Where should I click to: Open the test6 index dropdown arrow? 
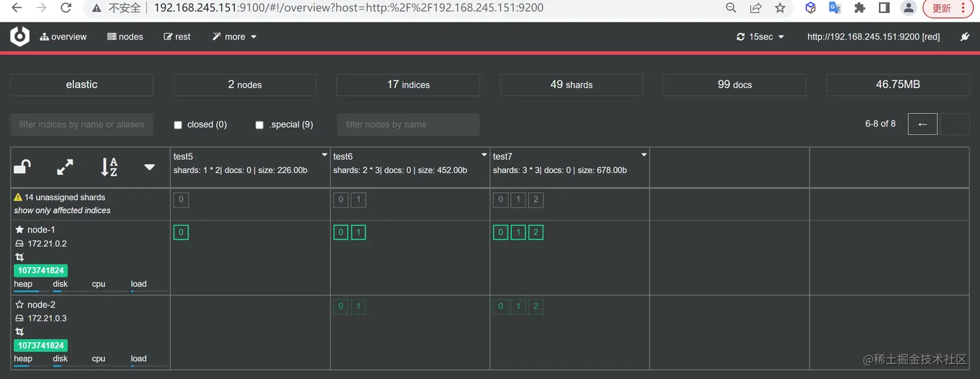(x=484, y=155)
